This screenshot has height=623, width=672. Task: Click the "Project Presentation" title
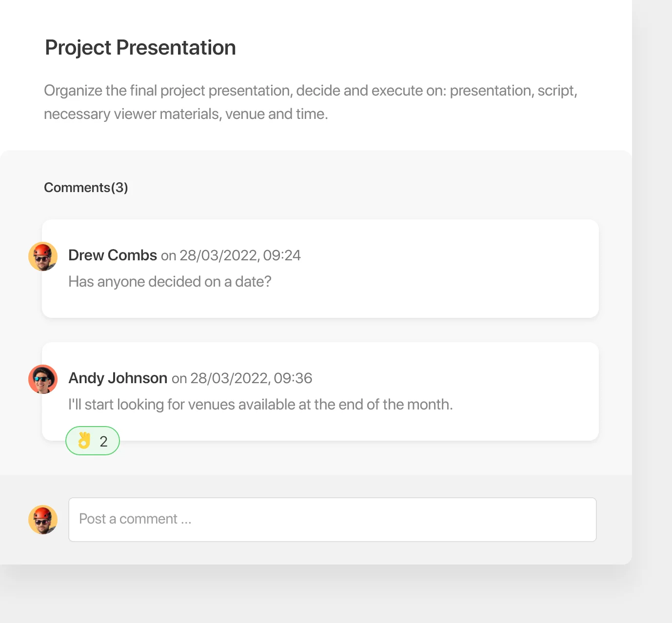140,48
